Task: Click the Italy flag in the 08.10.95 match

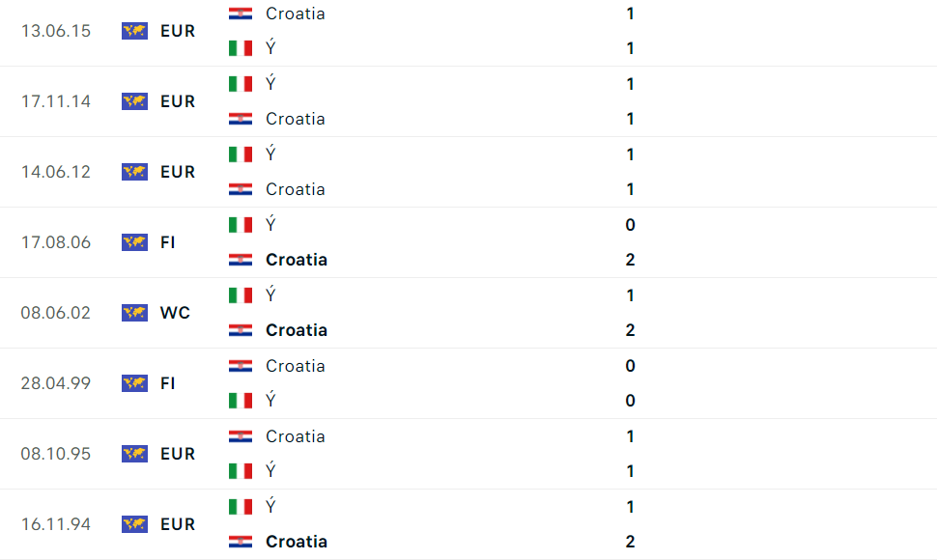Action: tap(241, 471)
